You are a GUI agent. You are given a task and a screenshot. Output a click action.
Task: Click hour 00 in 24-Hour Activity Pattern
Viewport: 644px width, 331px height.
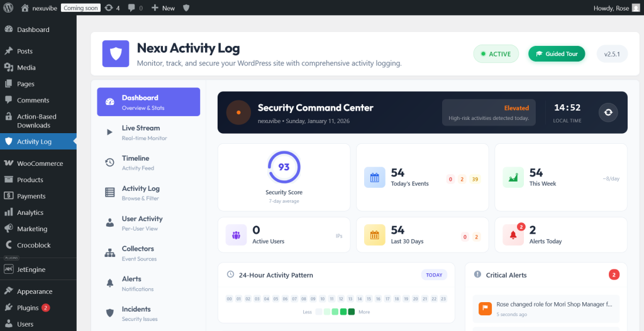pyautogui.click(x=230, y=299)
